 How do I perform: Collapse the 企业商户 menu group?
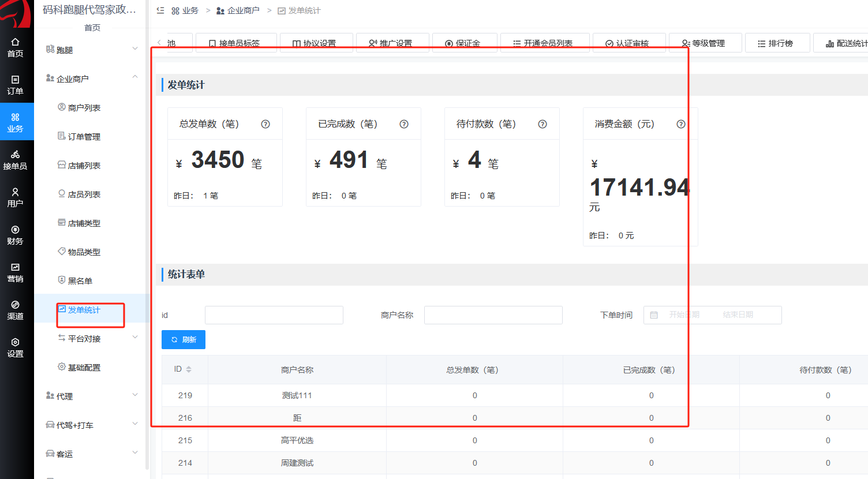pos(135,77)
